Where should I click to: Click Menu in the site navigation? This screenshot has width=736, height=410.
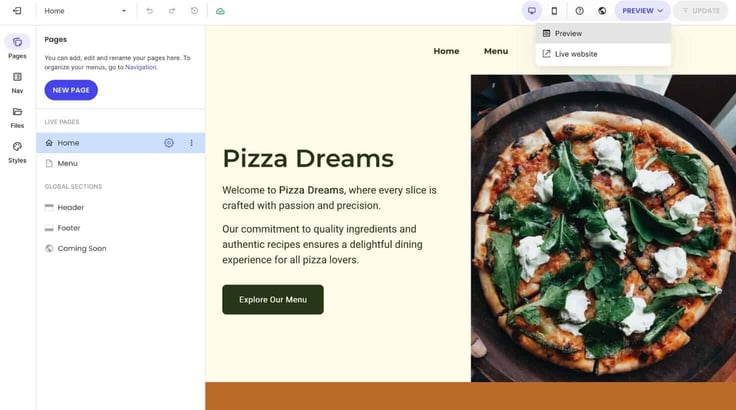[496, 51]
